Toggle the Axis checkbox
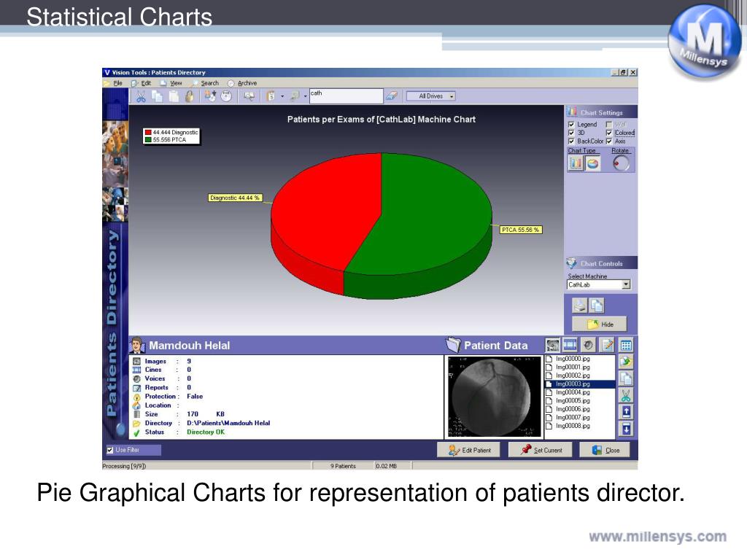Viewport: 747px width, 560px height. pyautogui.click(x=609, y=141)
